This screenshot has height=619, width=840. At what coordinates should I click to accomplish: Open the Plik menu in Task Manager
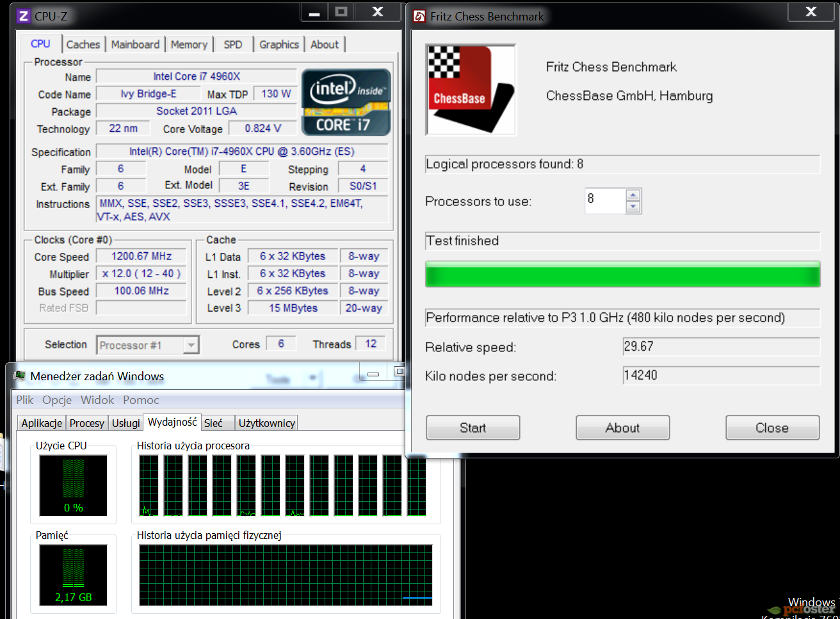pyautogui.click(x=25, y=400)
